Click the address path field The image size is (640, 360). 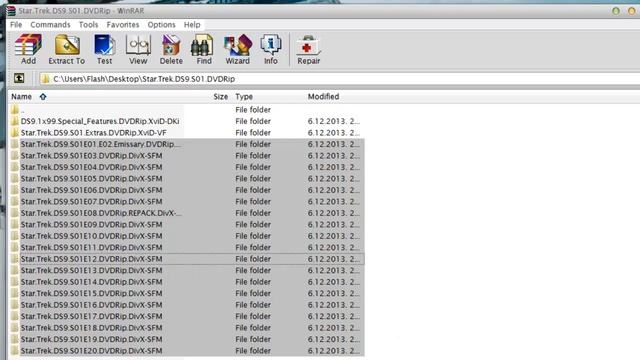tap(339, 79)
